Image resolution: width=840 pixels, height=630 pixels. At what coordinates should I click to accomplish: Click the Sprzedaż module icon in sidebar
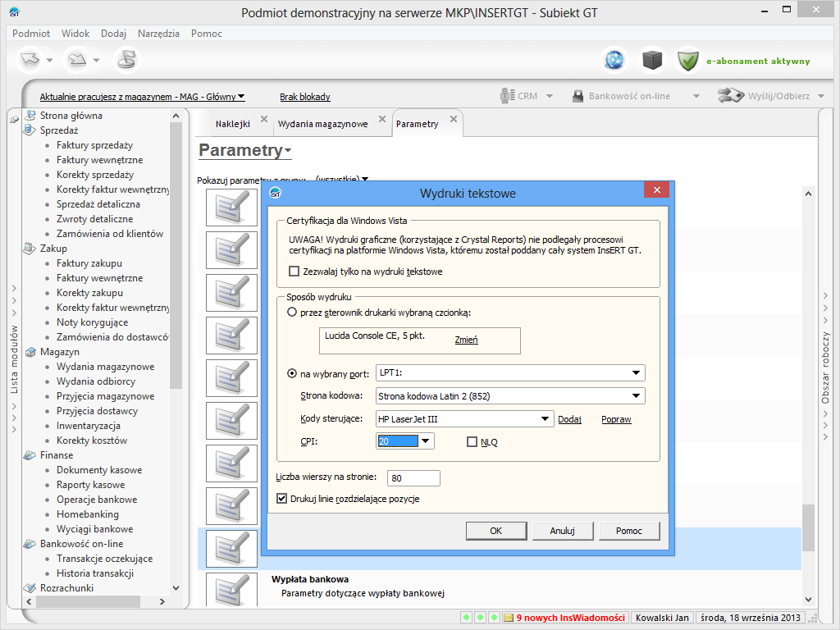point(31,130)
